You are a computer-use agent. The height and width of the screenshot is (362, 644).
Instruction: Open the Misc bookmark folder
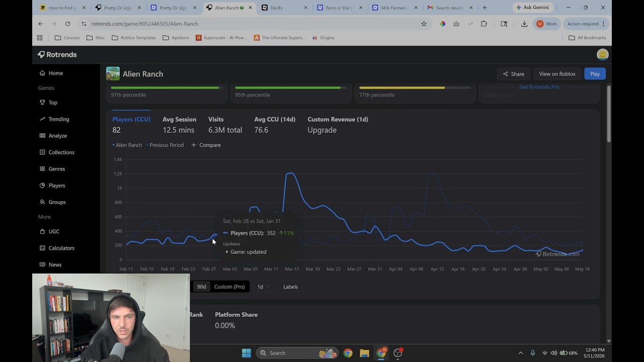[96, 38]
